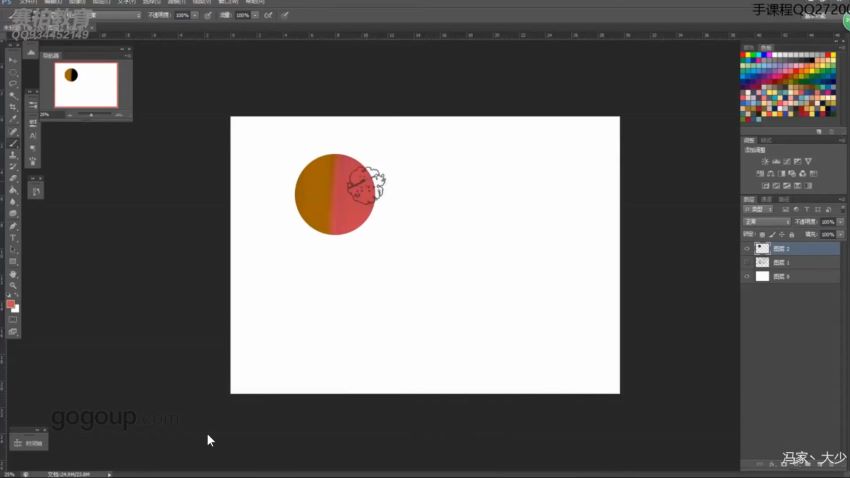This screenshot has height=478, width=850.
Task: Select the Crop tool
Action: click(x=13, y=108)
